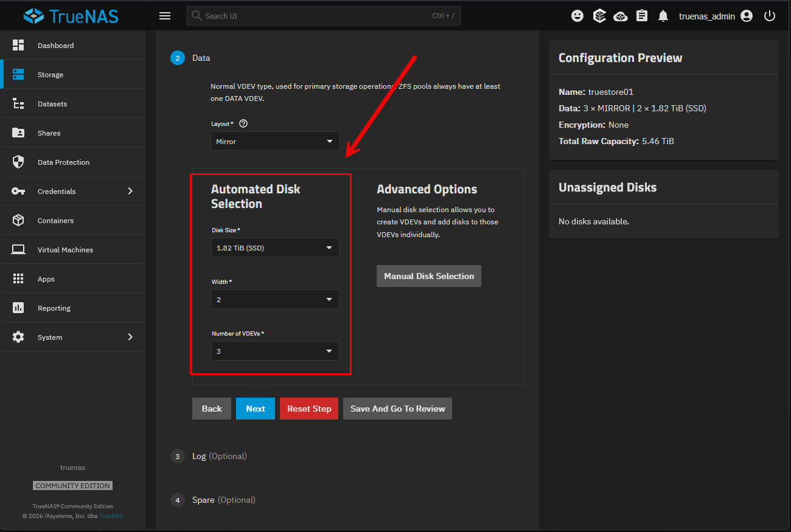Click the Reporting chart icon
The height and width of the screenshot is (532, 791).
[18, 308]
